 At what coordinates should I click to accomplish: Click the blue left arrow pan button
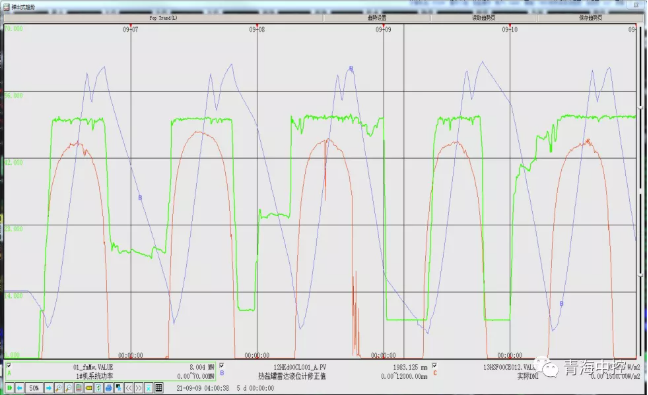pos(19,388)
